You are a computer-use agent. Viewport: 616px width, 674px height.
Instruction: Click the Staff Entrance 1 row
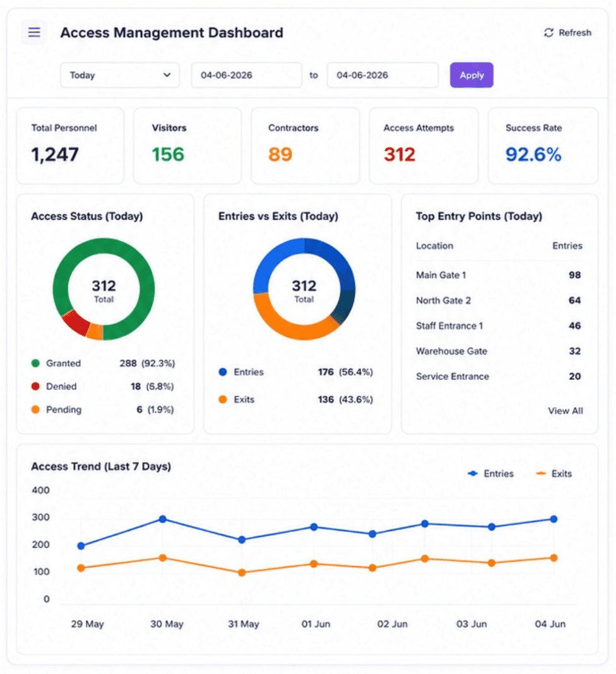[x=499, y=326]
